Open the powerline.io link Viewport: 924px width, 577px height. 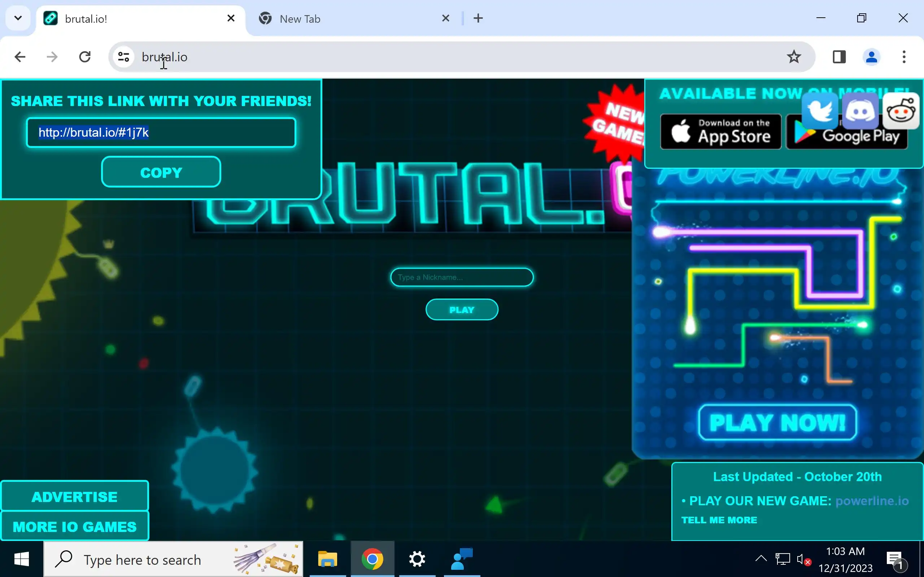872,501
